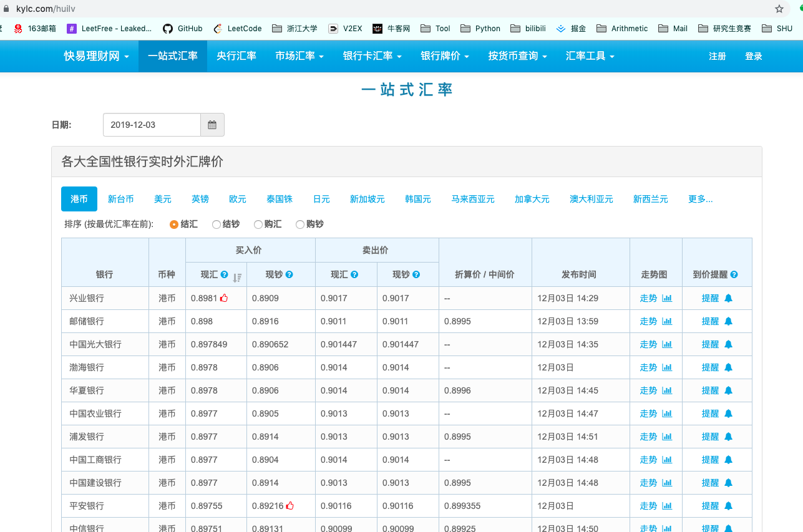Click the 中国光大银行 bank name cell
Image resolution: width=803 pixels, height=532 pixels.
(x=105, y=344)
